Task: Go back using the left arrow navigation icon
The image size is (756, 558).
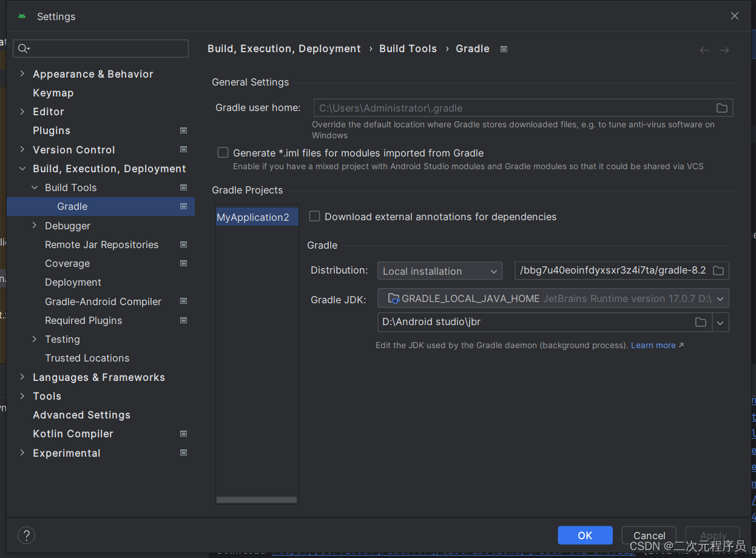Action: tap(704, 50)
